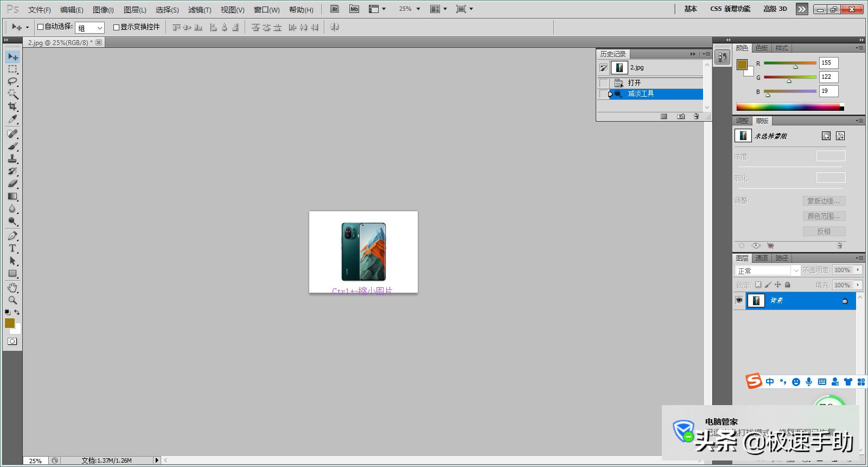
Task: Click the foreground color swatch in toolbar
Action: (x=9, y=323)
